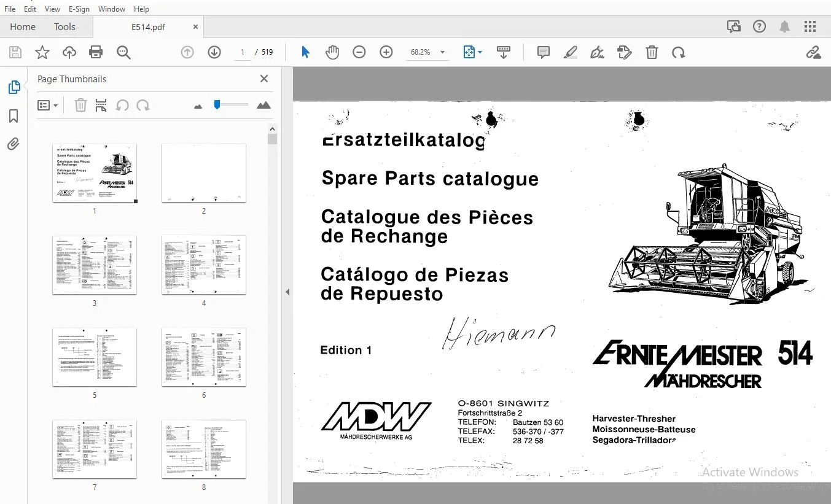Screen dimensions: 831x504
Task: Switch to the Tools tab
Action: point(64,26)
